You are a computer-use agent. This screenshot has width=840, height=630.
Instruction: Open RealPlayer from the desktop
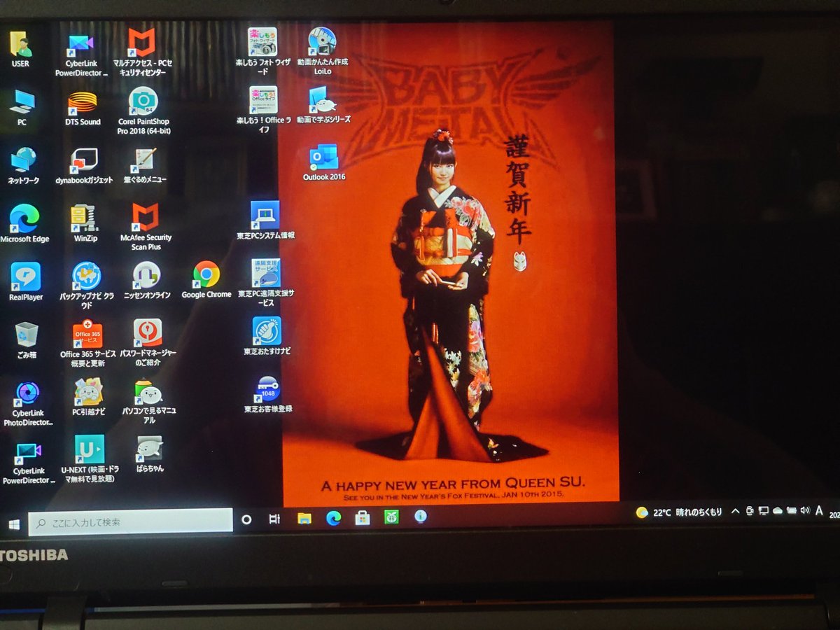coord(26,282)
